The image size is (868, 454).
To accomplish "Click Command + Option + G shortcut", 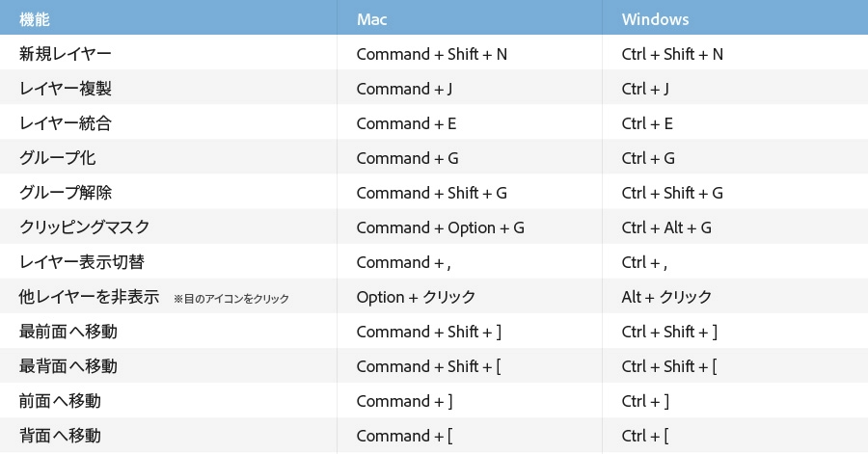I will tap(440, 227).
